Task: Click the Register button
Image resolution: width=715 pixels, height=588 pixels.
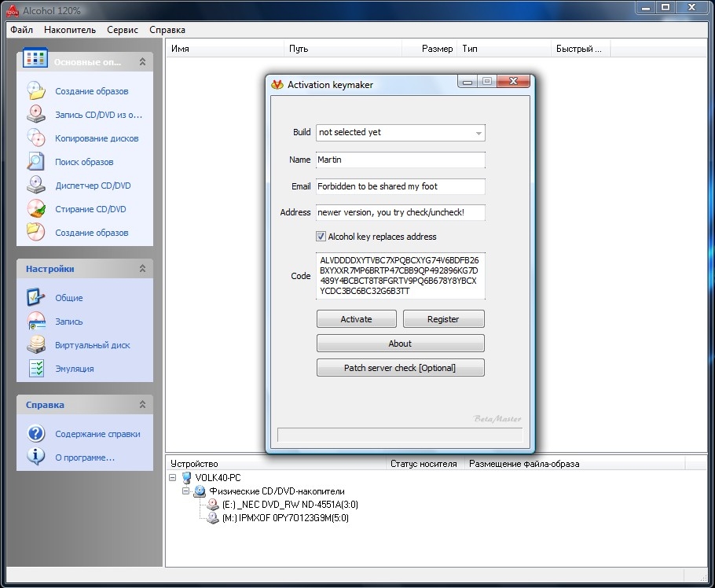Action: point(444,319)
